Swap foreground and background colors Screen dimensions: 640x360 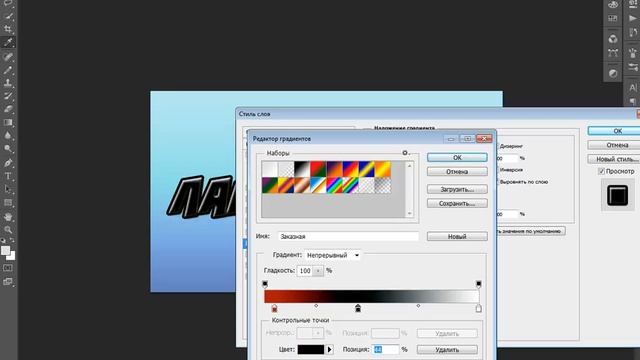tap(12, 240)
